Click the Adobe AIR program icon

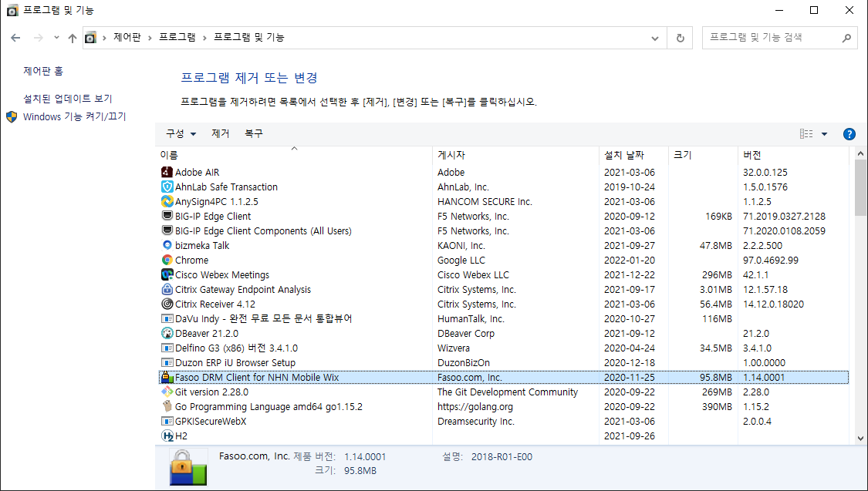click(x=167, y=172)
